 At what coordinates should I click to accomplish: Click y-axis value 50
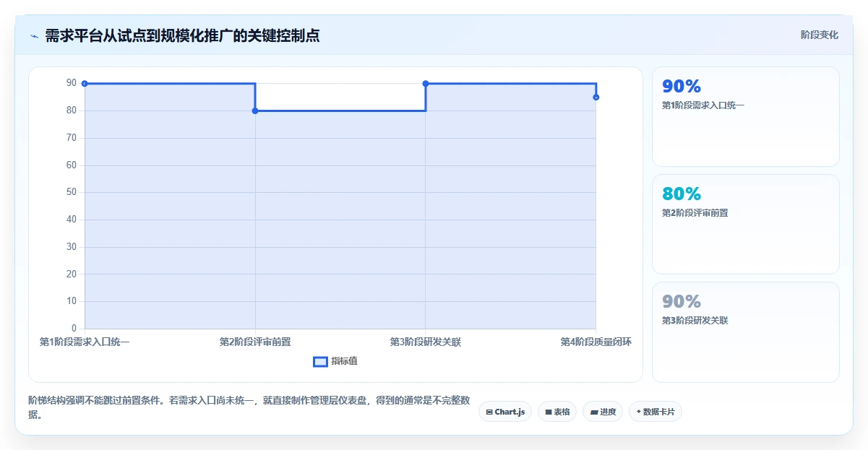(72, 192)
